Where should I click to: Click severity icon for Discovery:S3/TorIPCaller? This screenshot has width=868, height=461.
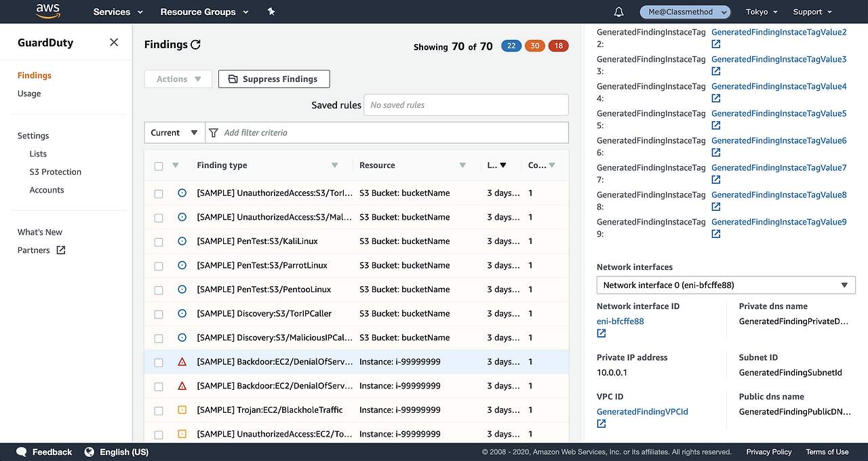pos(182,313)
